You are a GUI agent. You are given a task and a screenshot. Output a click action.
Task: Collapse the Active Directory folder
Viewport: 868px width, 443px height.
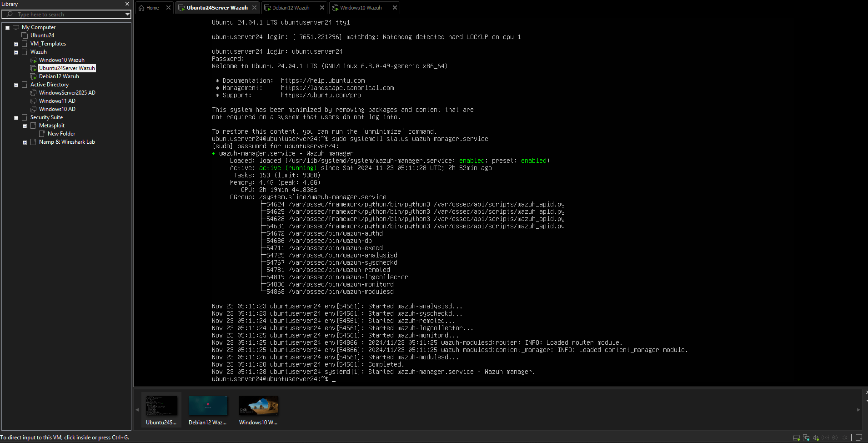click(16, 85)
